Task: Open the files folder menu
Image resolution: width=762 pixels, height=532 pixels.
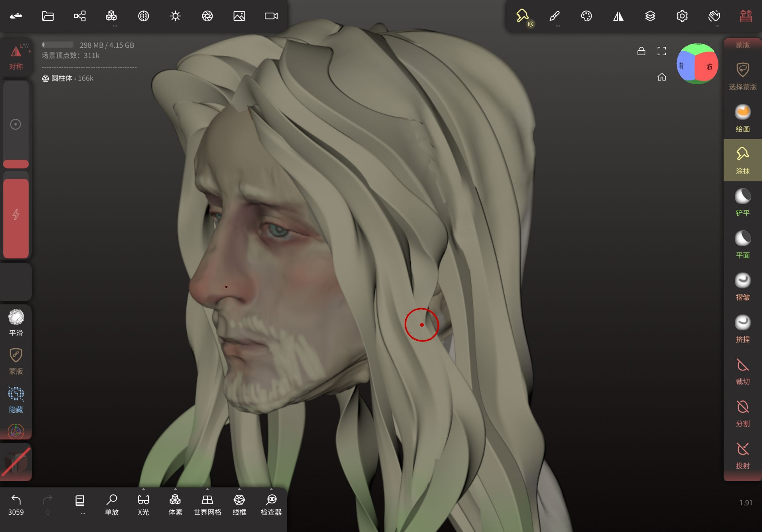Action: click(48, 16)
